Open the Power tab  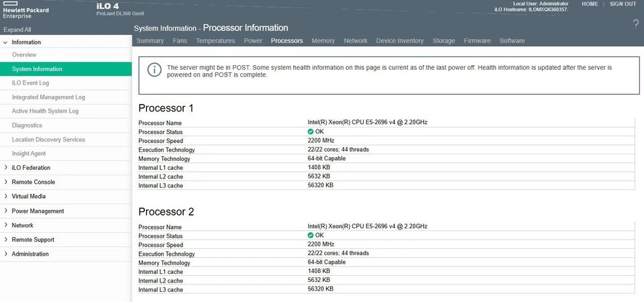click(253, 41)
